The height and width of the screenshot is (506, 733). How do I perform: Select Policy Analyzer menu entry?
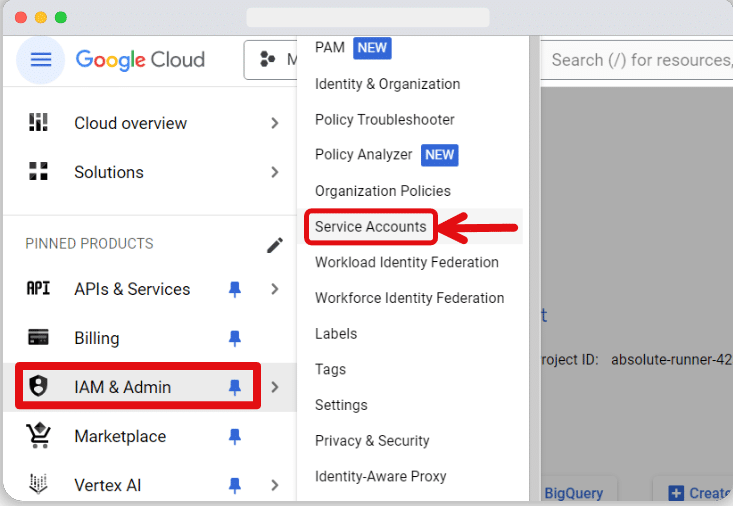[364, 154]
